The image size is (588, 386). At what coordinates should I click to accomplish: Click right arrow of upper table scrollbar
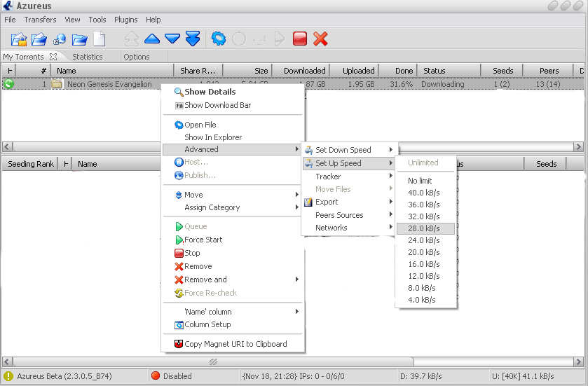tap(578, 146)
